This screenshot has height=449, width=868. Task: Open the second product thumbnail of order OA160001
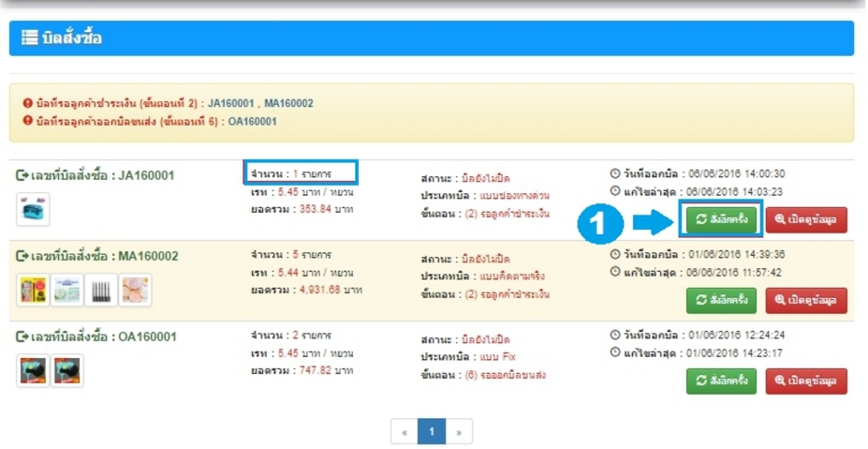click(66, 371)
